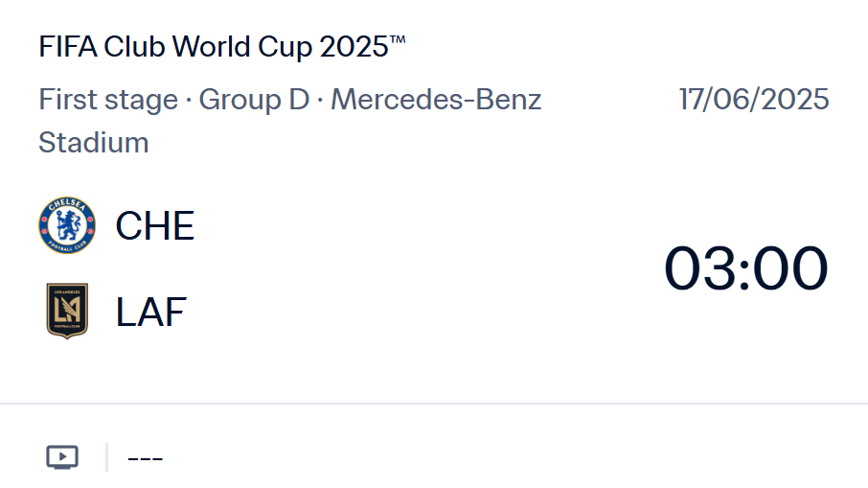Click the Chelsea club crest
The height and width of the screenshot is (488, 868).
(67, 225)
